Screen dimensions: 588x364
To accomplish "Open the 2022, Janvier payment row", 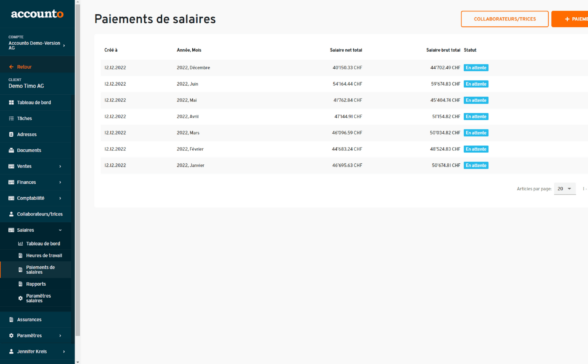I will (x=344, y=165).
